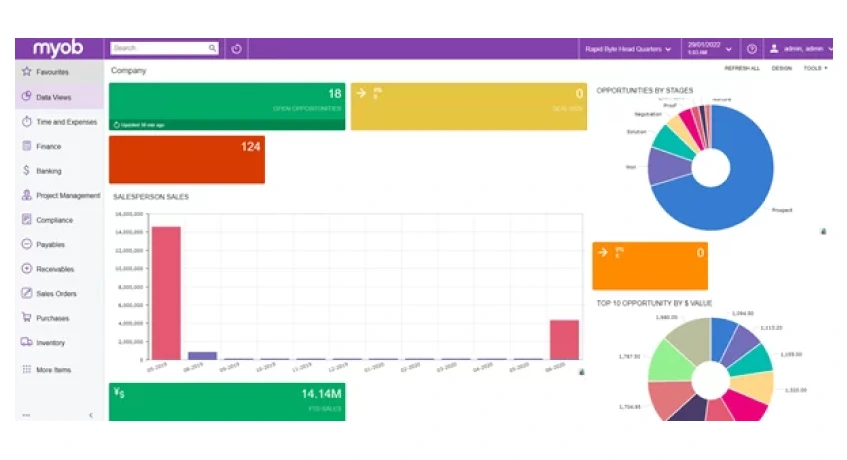Show More Items in sidebar

click(x=59, y=369)
